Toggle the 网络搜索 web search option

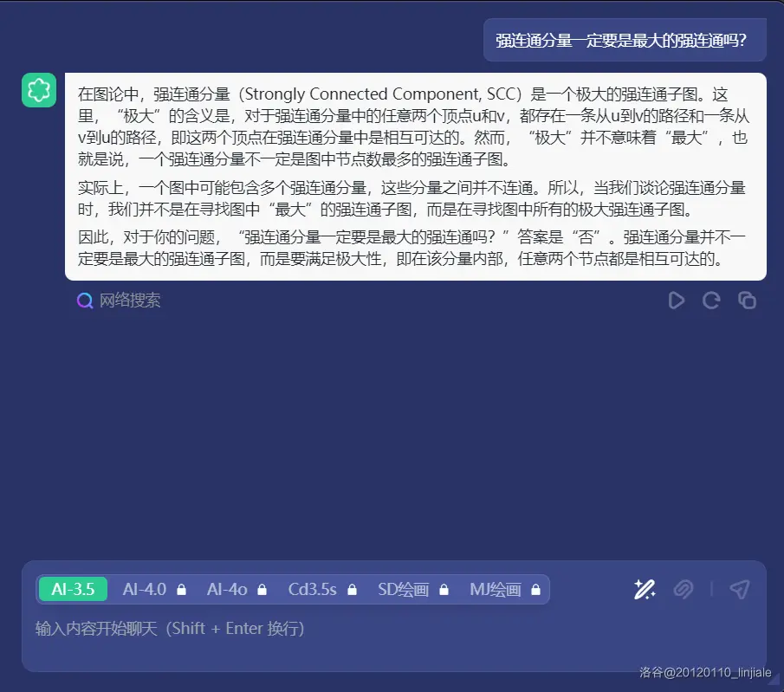119,301
